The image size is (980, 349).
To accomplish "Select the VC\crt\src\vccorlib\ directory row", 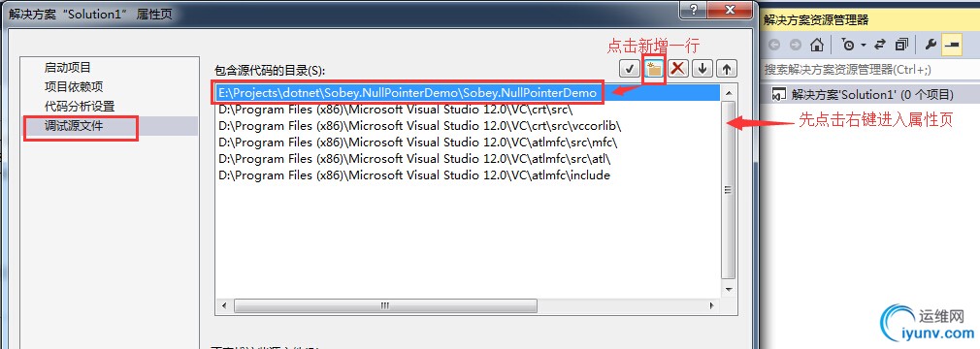I will pos(469,125).
